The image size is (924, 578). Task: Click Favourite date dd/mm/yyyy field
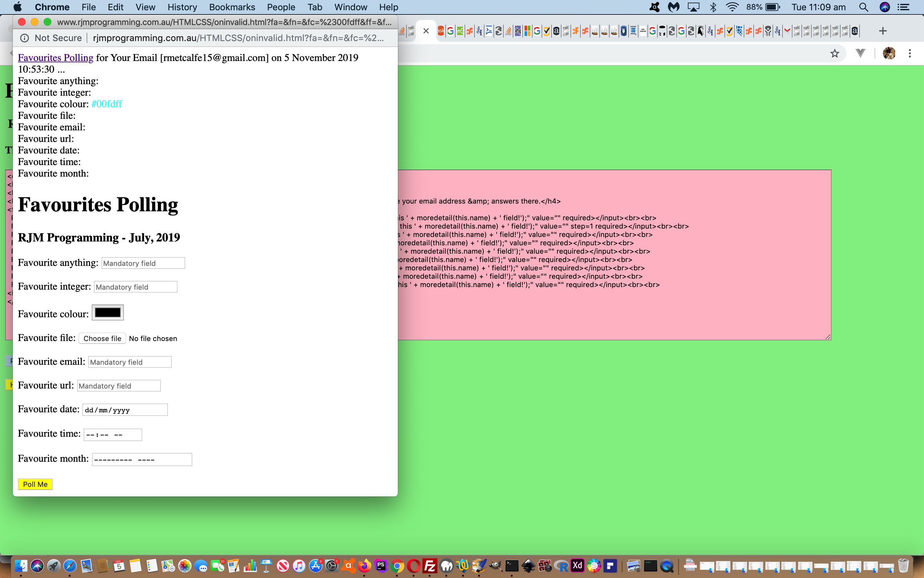pos(125,410)
